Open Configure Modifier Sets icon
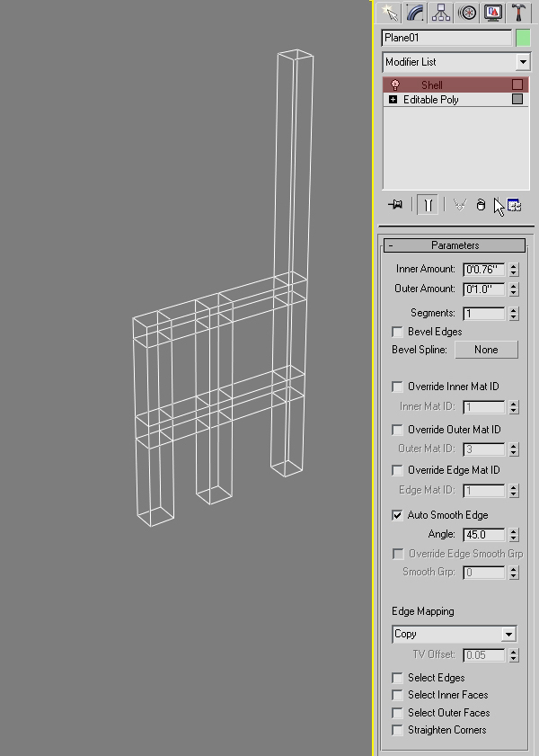539x756 pixels. point(515,205)
